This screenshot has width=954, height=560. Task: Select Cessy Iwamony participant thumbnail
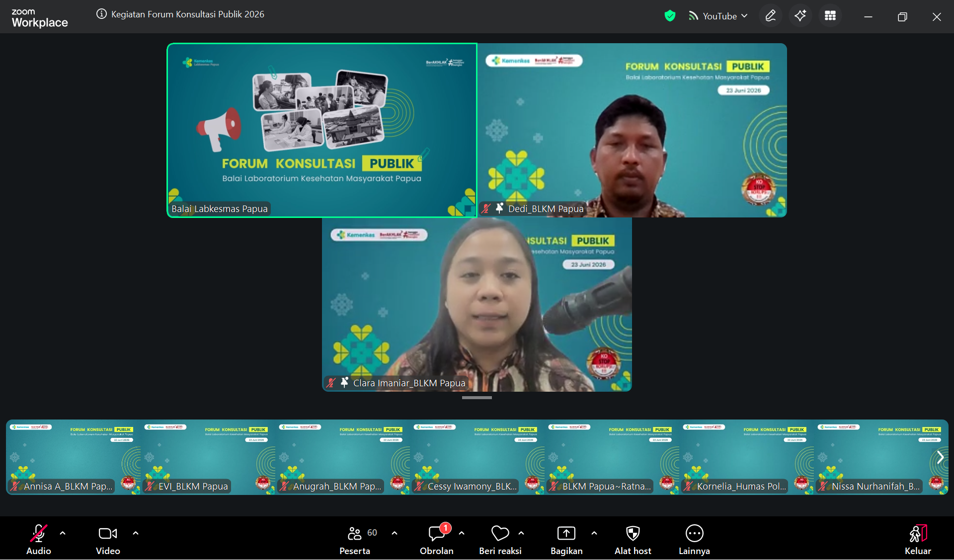click(x=477, y=457)
